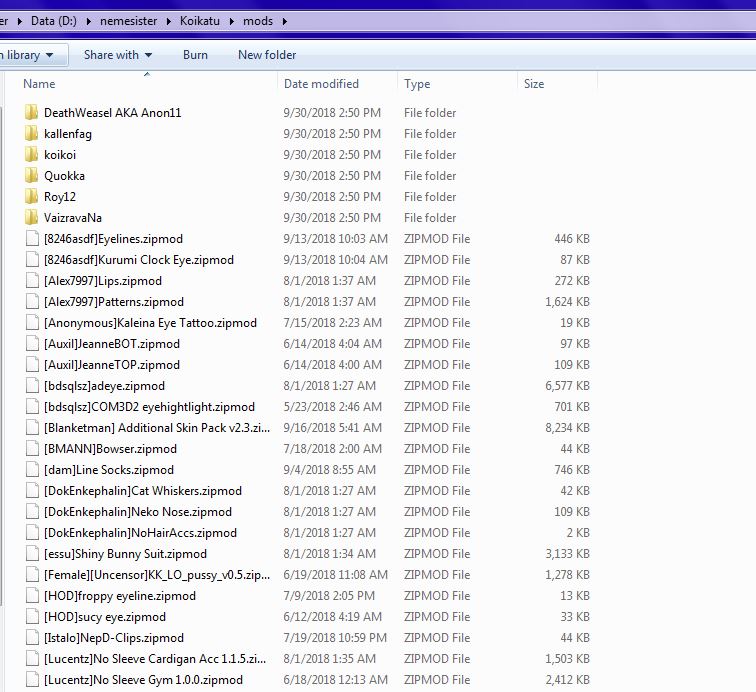
Task: Click the icon of [Auxil]JeanneTOP.zipmod
Action: pos(32,365)
